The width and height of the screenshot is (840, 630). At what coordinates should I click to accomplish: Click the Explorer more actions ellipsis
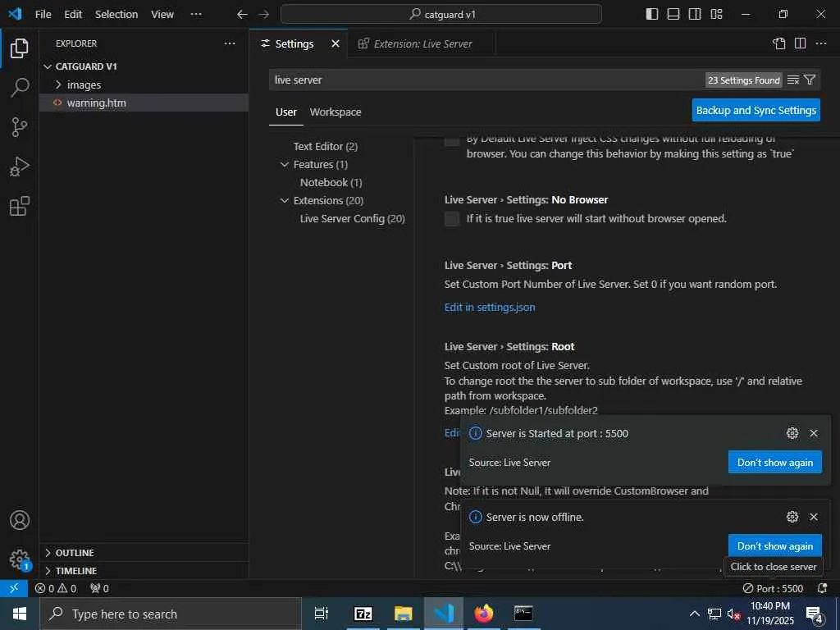(x=230, y=43)
